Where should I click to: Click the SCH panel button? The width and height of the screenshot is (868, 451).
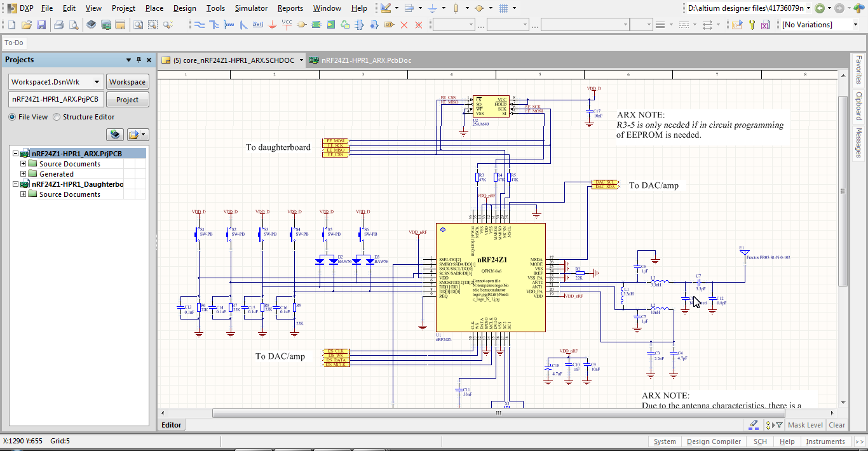pyautogui.click(x=760, y=441)
